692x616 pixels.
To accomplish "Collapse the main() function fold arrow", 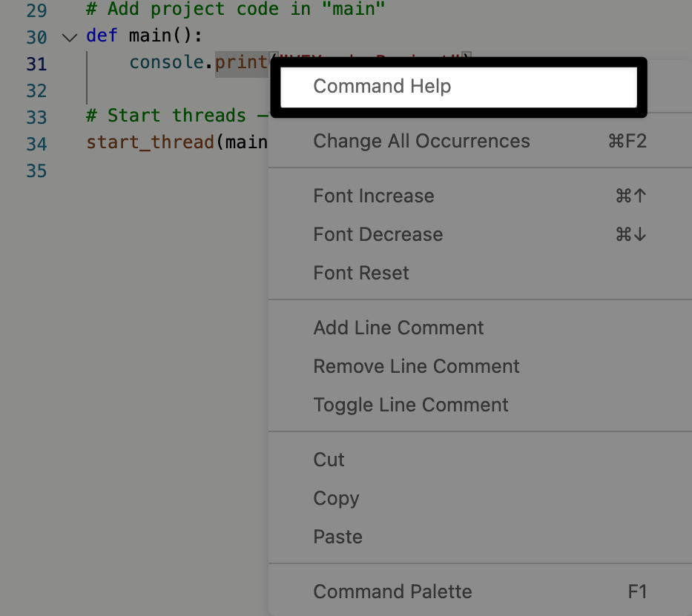I will point(69,37).
